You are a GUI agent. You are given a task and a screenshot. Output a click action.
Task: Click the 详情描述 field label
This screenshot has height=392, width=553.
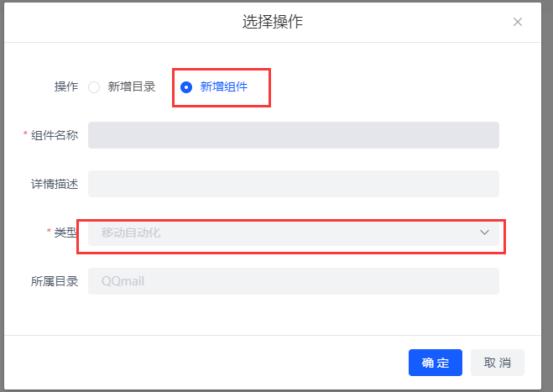[x=55, y=184]
